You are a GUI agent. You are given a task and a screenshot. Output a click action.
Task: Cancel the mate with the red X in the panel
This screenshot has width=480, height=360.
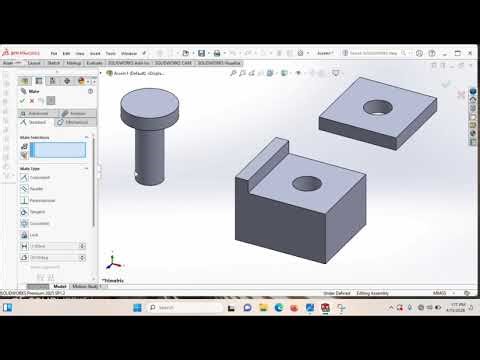click(32, 101)
